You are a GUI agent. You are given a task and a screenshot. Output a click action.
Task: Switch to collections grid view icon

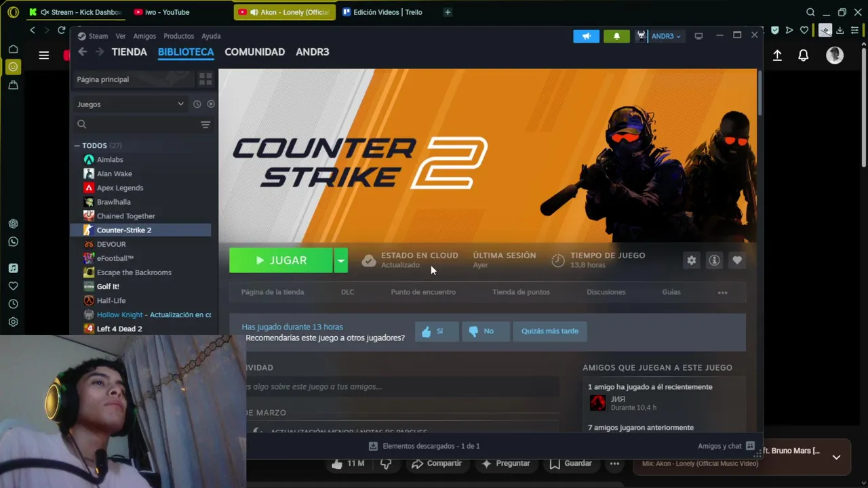(x=205, y=79)
